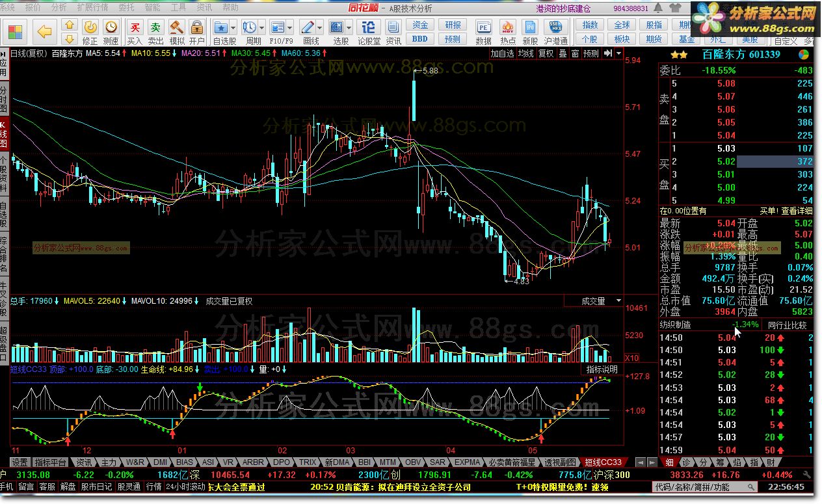Open the 系统 menu
The width and height of the screenshot is (822, 504).
8,7
